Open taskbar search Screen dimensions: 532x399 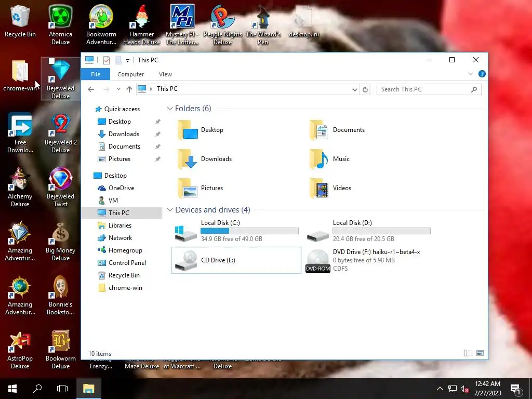click(37, 389)
